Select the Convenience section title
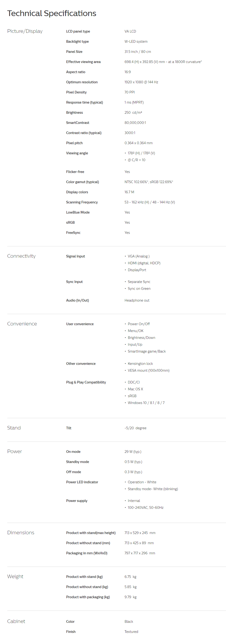The height and width of the screenshot is (644, 226). click(x=22, y=324)
